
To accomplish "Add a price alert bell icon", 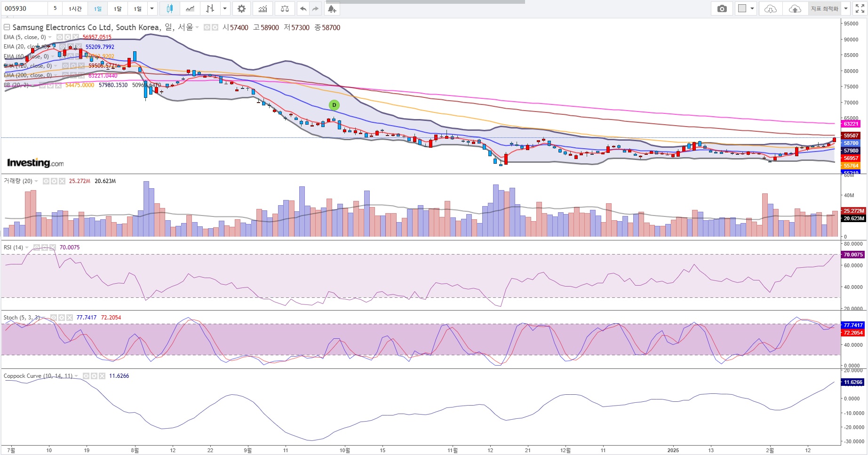I will (332, 8).
